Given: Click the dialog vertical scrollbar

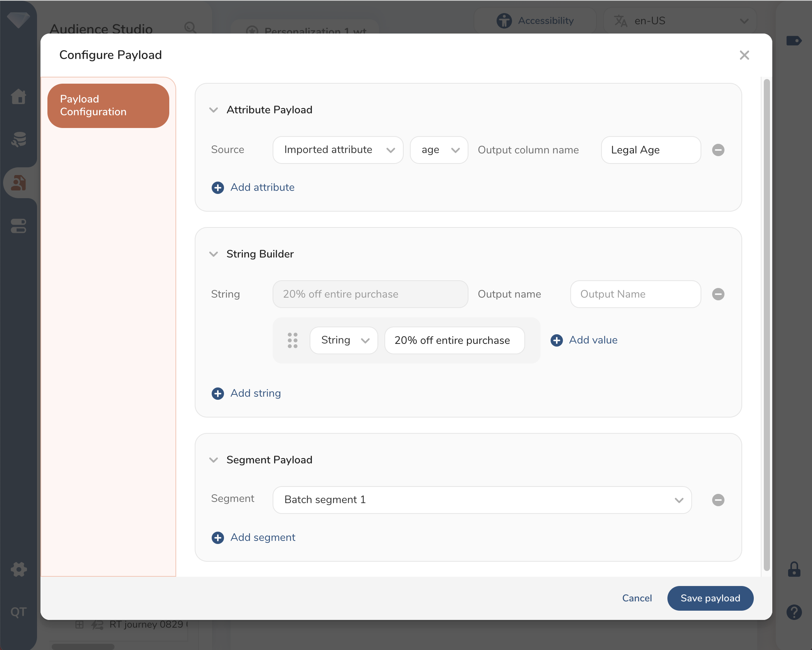Looking at the screenshot, I should tap(767, 324).
